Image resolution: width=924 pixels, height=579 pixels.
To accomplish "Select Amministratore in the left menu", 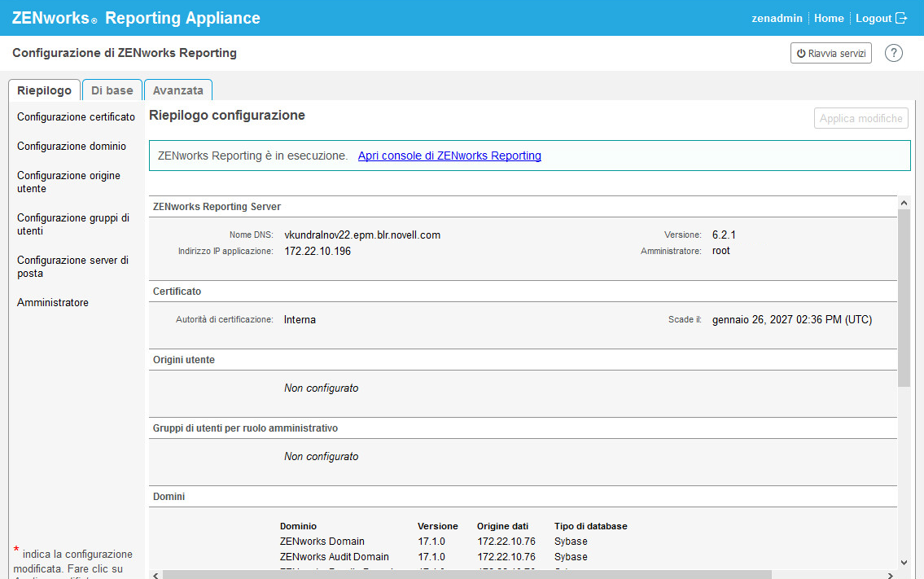I will pyautogui.click(x=53, y=302).
